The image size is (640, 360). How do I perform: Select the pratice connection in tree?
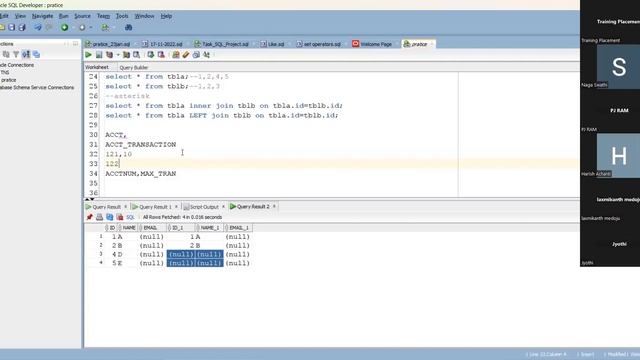pyautogui.click(x=8, y=80)
